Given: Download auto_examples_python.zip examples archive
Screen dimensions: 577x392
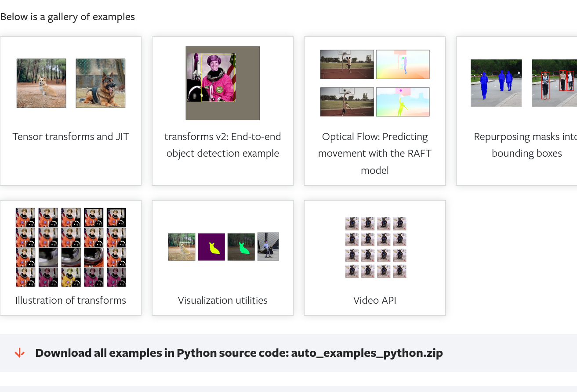Looking at the screenshot, I should pyautogui.click(x=239, y=353).
